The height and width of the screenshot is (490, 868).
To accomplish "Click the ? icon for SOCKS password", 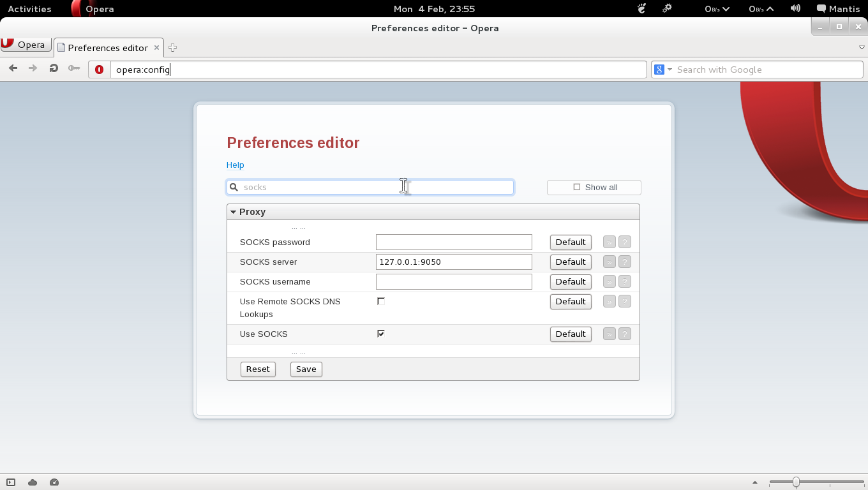I will click(625, 242).
